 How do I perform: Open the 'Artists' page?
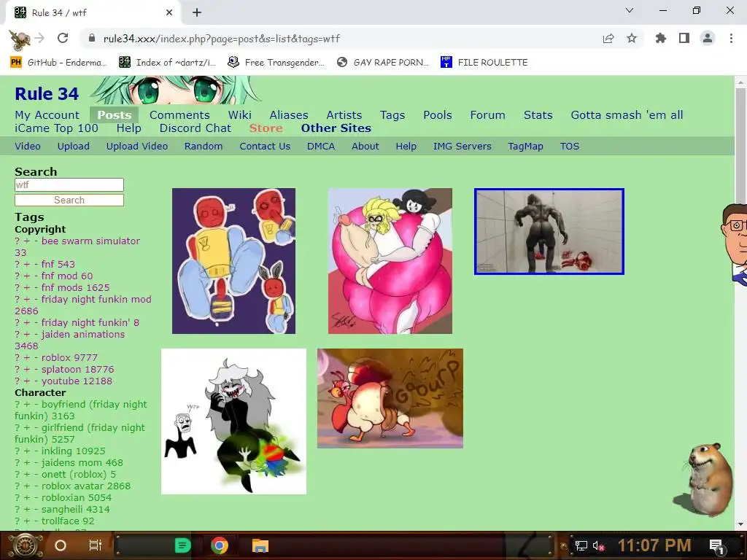[x=344, y=115]
